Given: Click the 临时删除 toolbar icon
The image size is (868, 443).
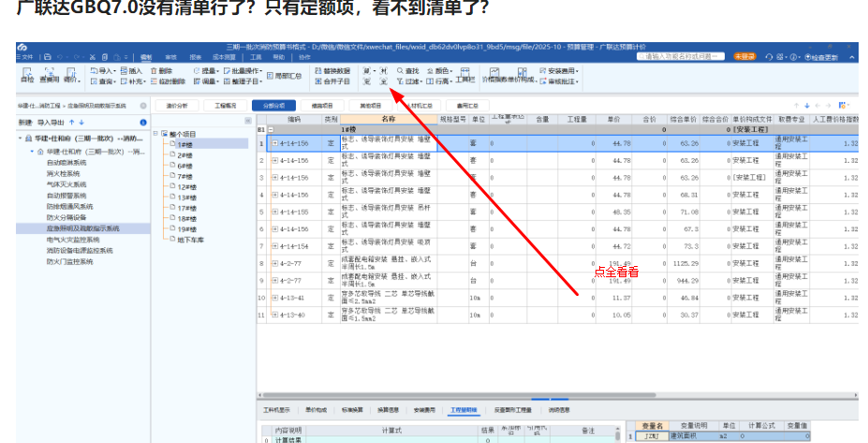Looking at the screenshot, I should [x=168, y=81].
